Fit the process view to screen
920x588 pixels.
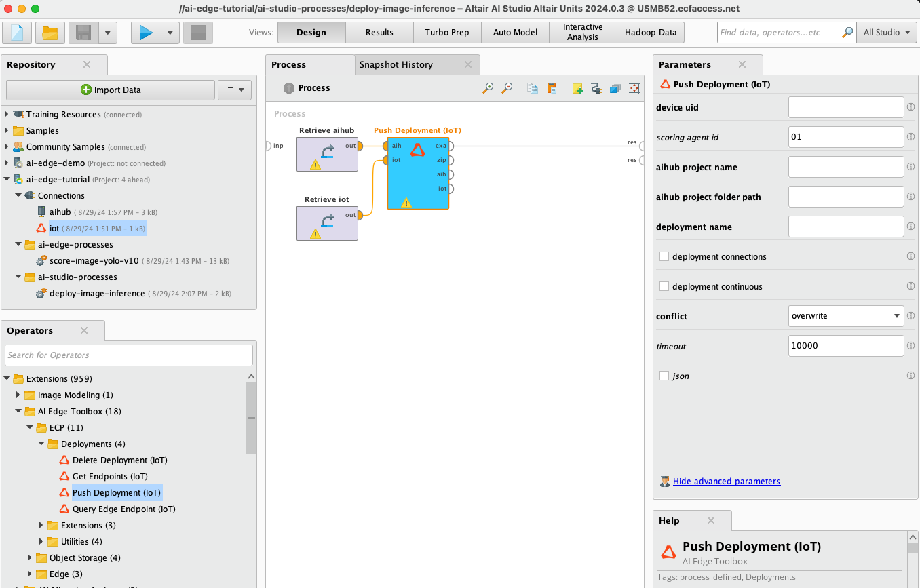pyautogui.click(x=634, y=88)
